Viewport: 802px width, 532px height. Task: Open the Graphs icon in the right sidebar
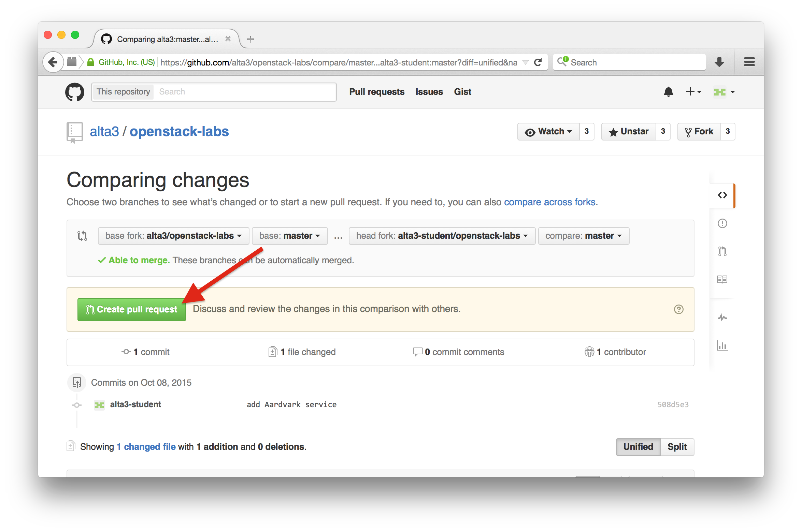tap(722, 346)
